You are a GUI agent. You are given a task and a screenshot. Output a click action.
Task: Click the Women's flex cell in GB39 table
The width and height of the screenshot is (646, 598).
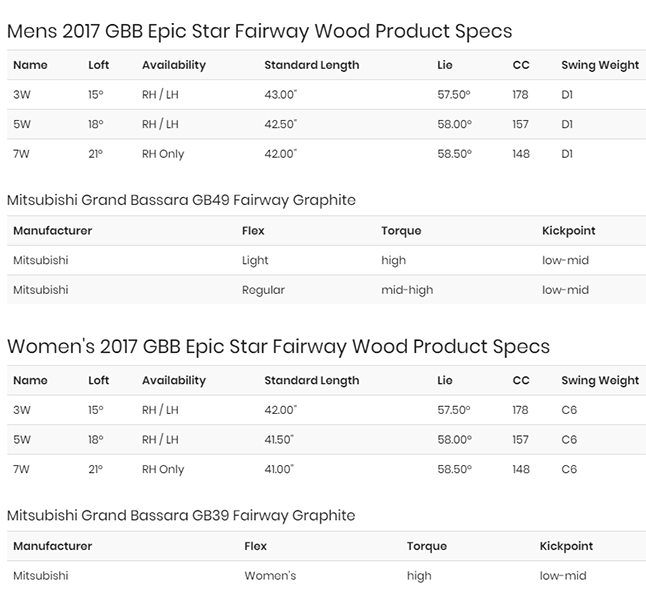[270, 576]
